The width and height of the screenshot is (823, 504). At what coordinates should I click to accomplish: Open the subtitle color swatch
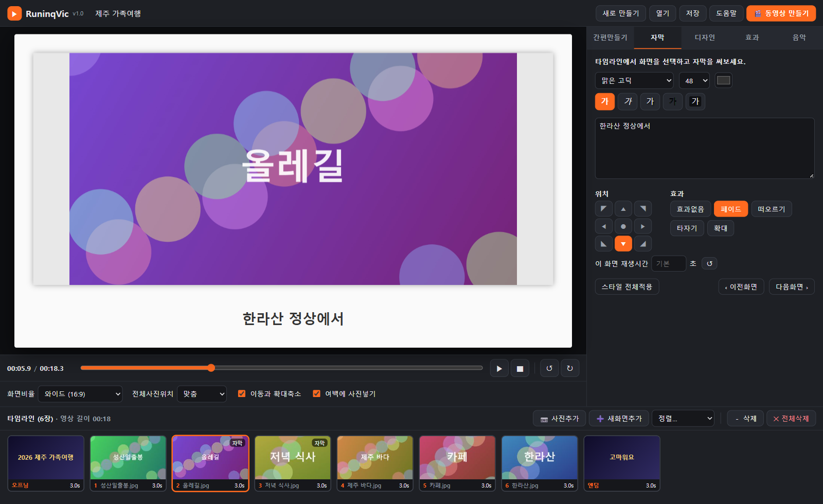[x=723, y=80]
